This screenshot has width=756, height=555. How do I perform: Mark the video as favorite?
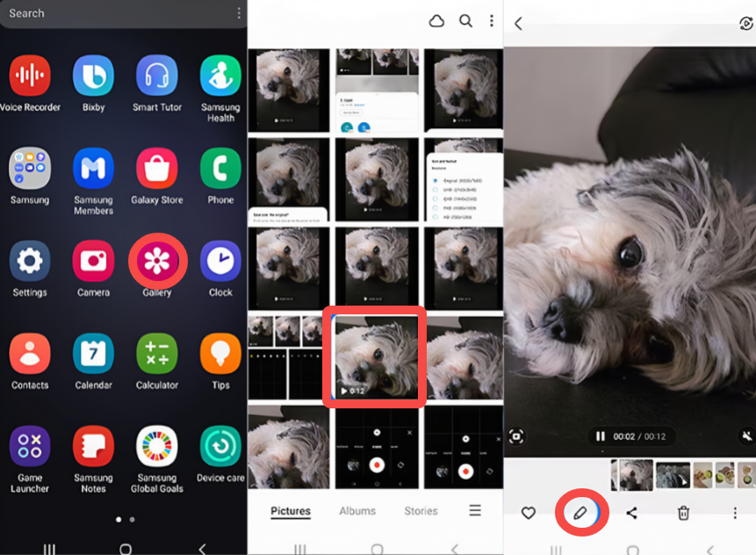point(528,513)
